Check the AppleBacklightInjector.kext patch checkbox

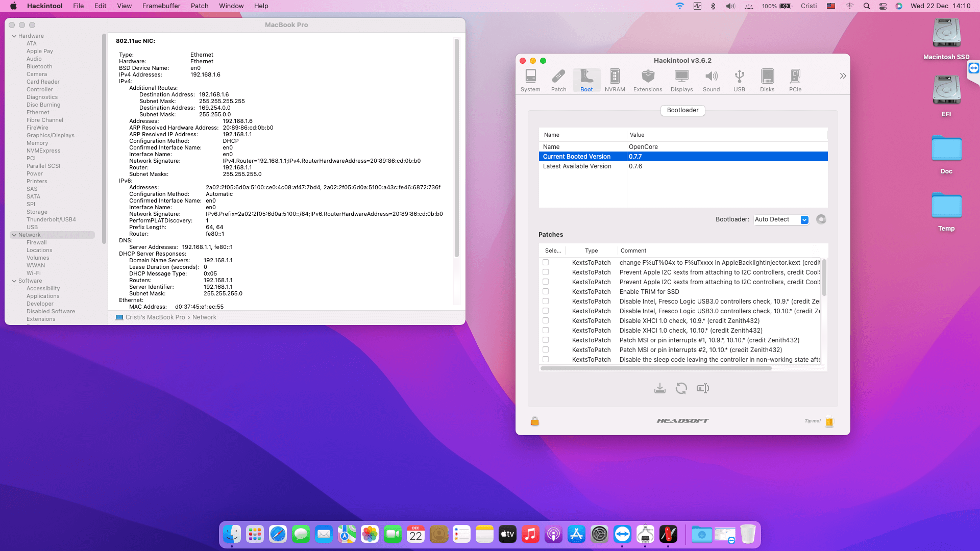coord(546,263)
